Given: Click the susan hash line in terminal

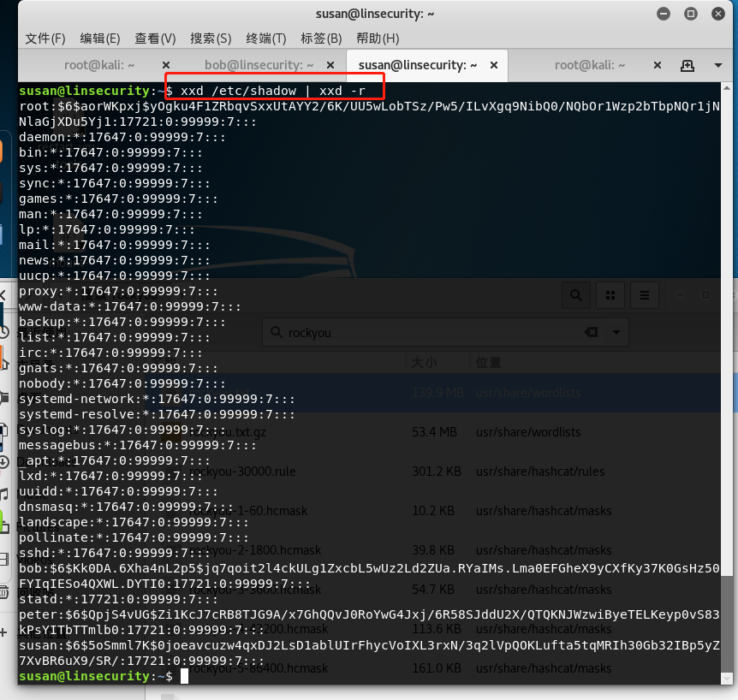Looking at the screenshot, I should (370, 654).
